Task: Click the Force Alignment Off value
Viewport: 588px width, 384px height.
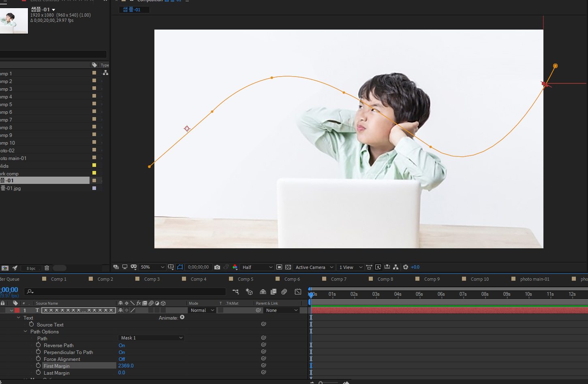Action: click(x=122, y=359)
